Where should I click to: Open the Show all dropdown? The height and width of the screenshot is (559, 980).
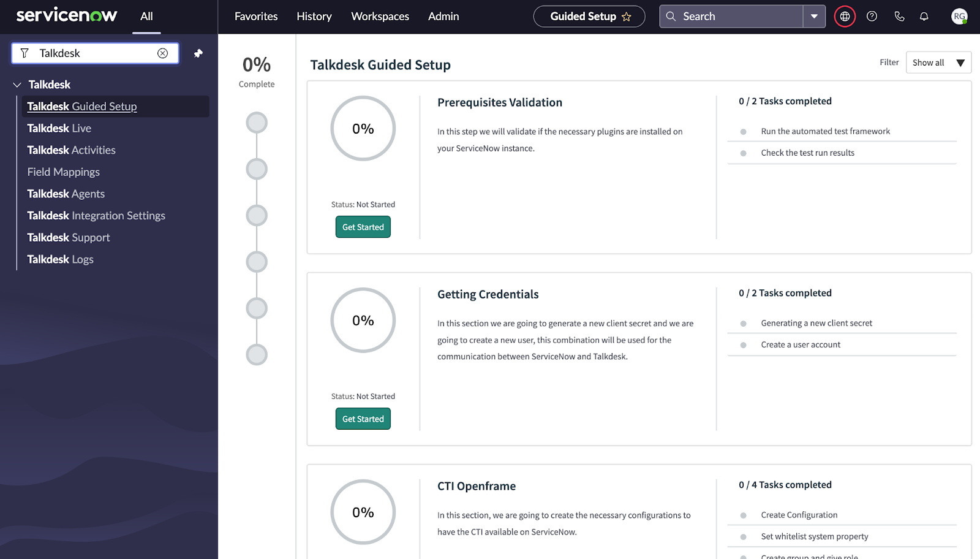tap(938, 62)
